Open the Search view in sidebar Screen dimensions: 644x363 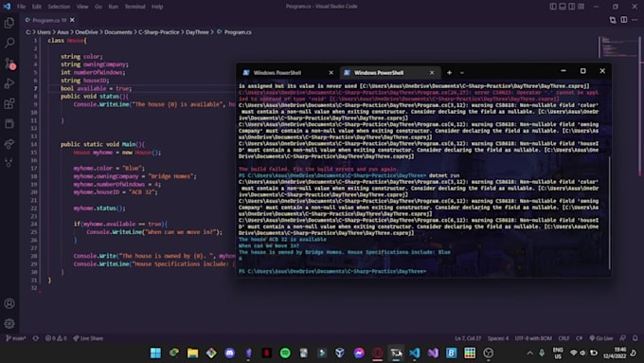[x=9, y=43]
